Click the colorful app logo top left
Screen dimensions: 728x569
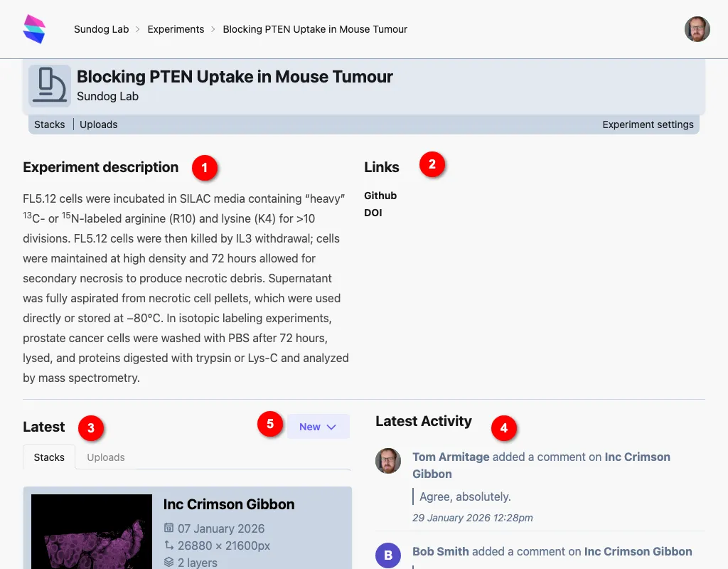pyautogui.click(x=34, y=28)
